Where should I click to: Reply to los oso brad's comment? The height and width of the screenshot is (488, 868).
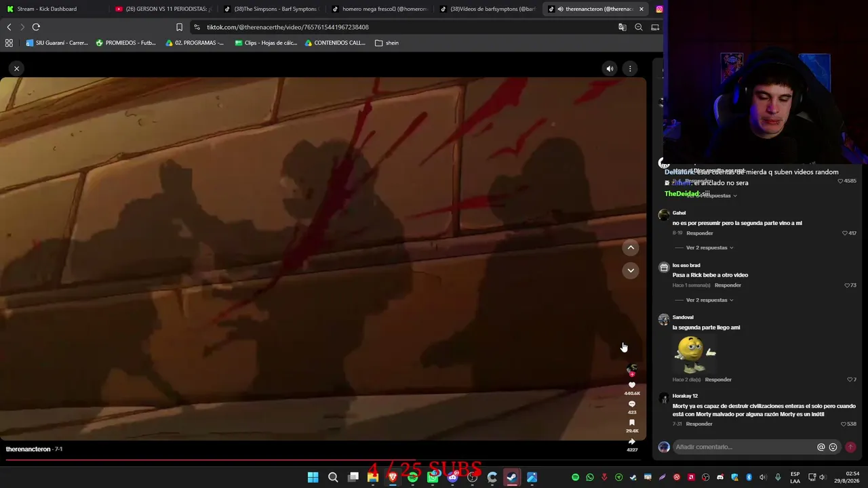tap(728, 285)
